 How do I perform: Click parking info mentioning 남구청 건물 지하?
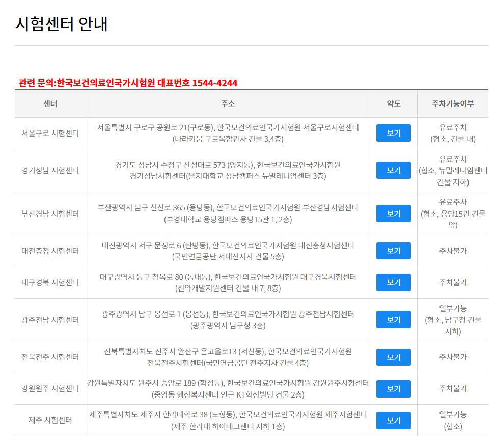[x=453, y=320]
